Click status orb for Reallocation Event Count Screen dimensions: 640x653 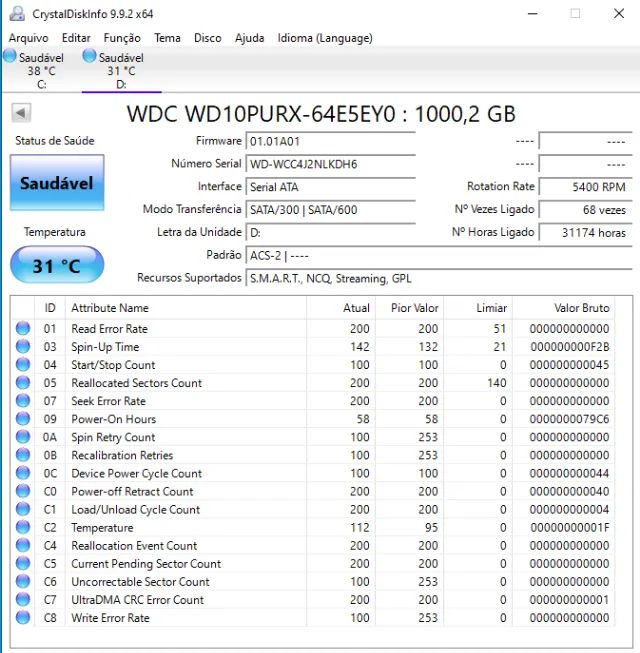tap(23, 545)
